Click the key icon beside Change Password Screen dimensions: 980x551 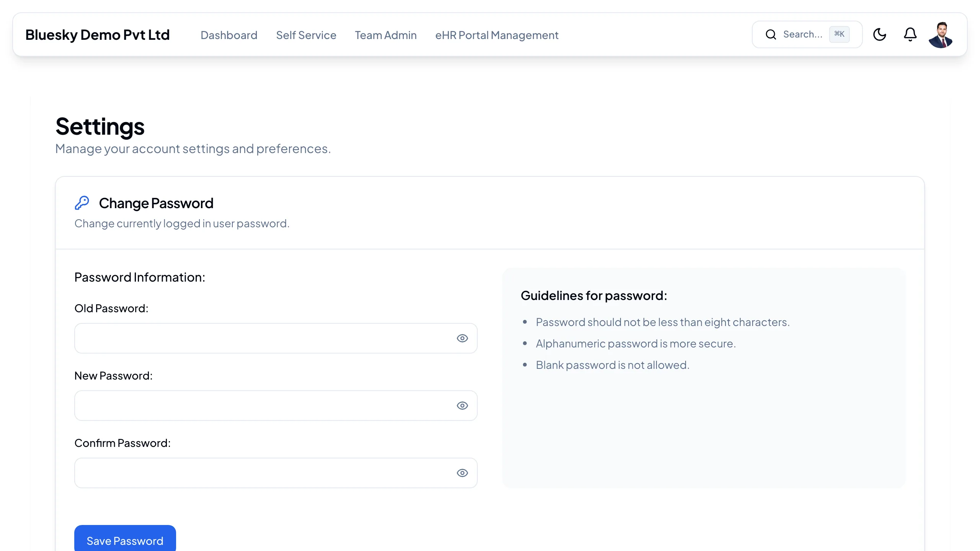(x=82, y=203)
